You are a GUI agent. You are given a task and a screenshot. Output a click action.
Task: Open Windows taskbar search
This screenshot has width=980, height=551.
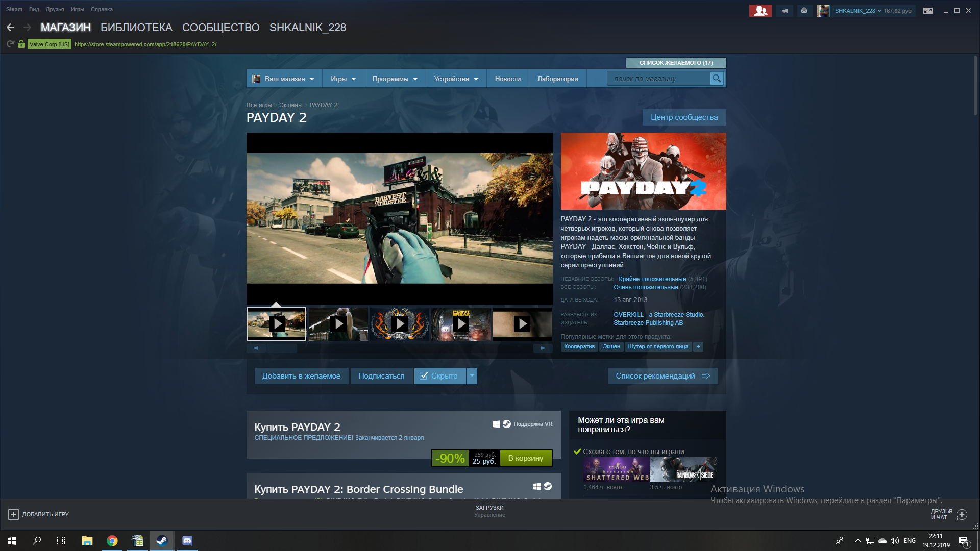click(37, 541)
